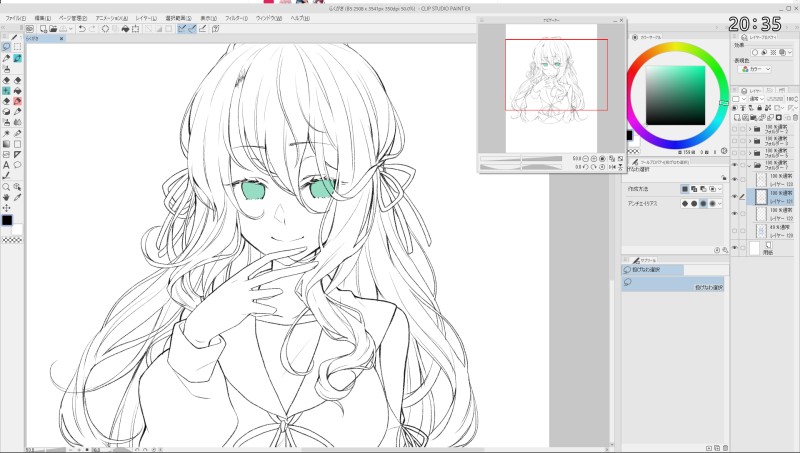
Task: Open selection creation method dropdown arrow
Action: [x=720, y=189]
